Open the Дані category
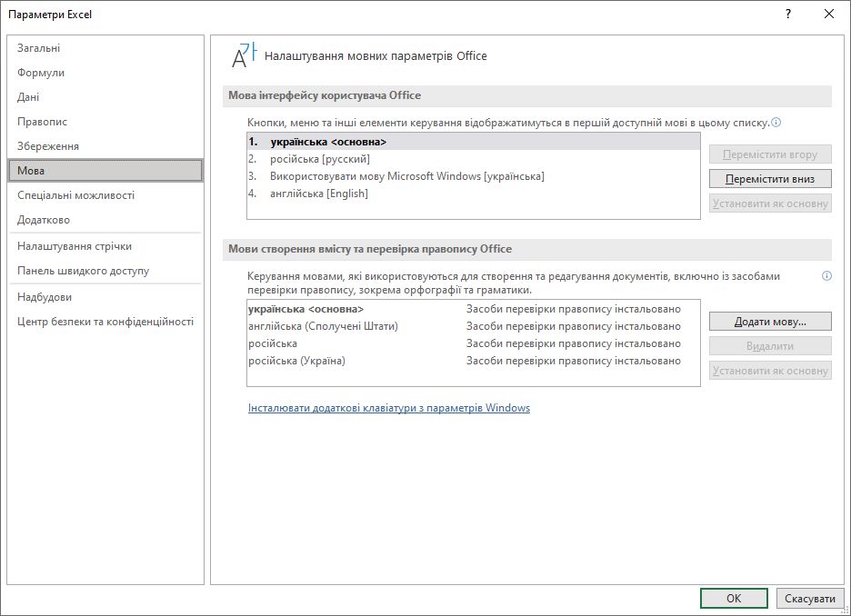851x616 pixels. pos(105,97)
